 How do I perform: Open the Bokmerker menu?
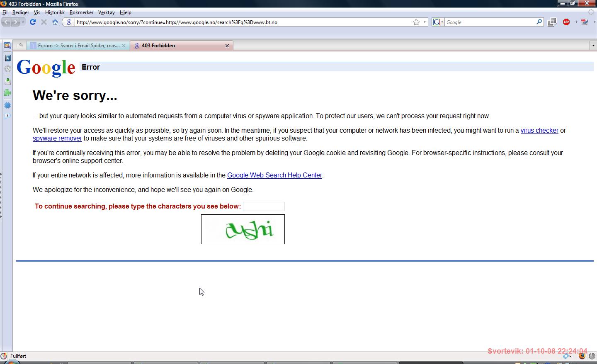(81, 12)
